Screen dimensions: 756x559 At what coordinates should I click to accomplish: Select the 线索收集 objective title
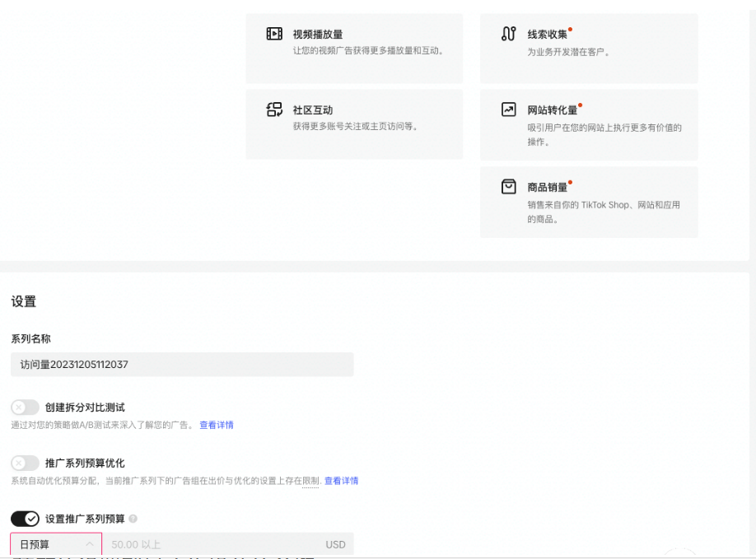point(547,35)
